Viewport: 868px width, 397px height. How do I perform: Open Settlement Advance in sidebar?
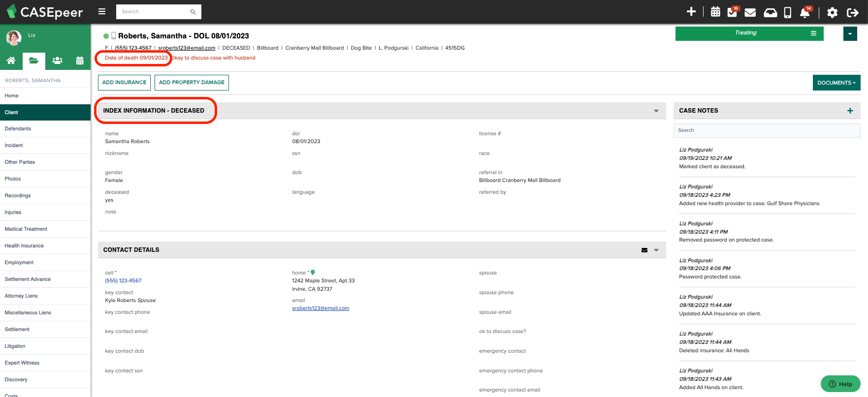45,279
